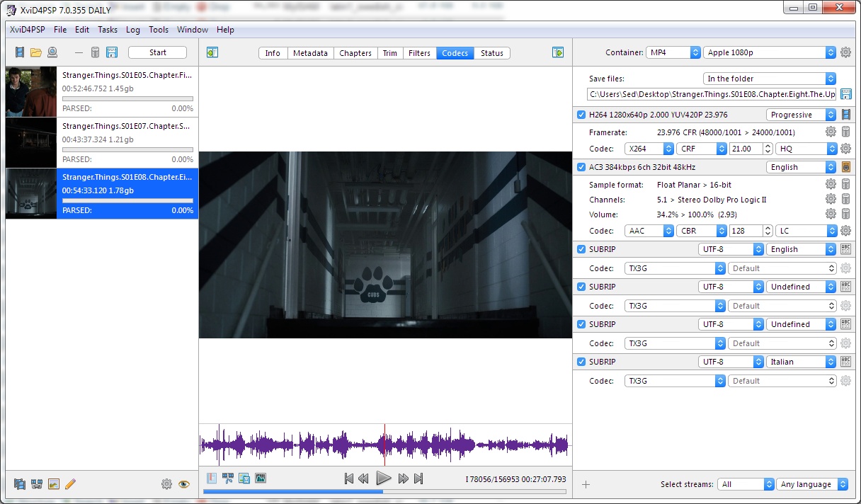The width and height of the screenshot is (861, 504).
Task: Open the Container MP4 dropdown
Action: [673, 52]
